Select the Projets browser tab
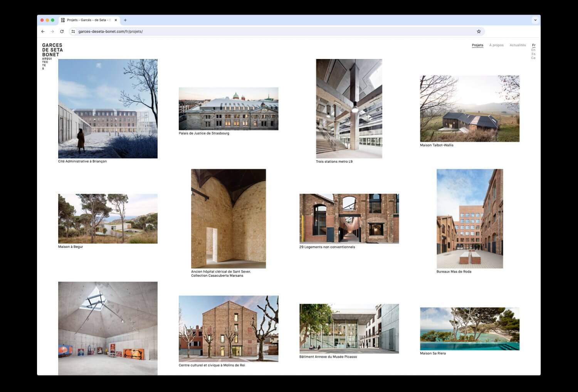This screenshot has height=392, width=578. (x=89, y=20)
